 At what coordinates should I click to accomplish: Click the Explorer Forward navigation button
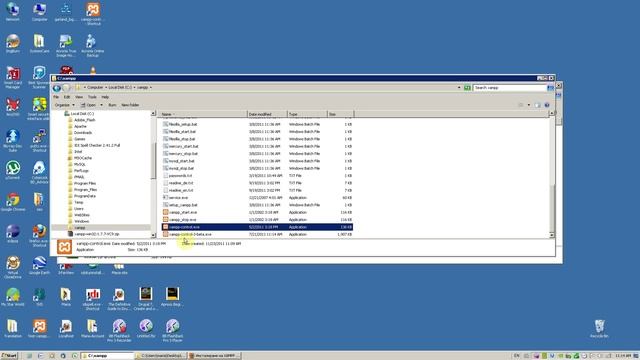[66, 88]
